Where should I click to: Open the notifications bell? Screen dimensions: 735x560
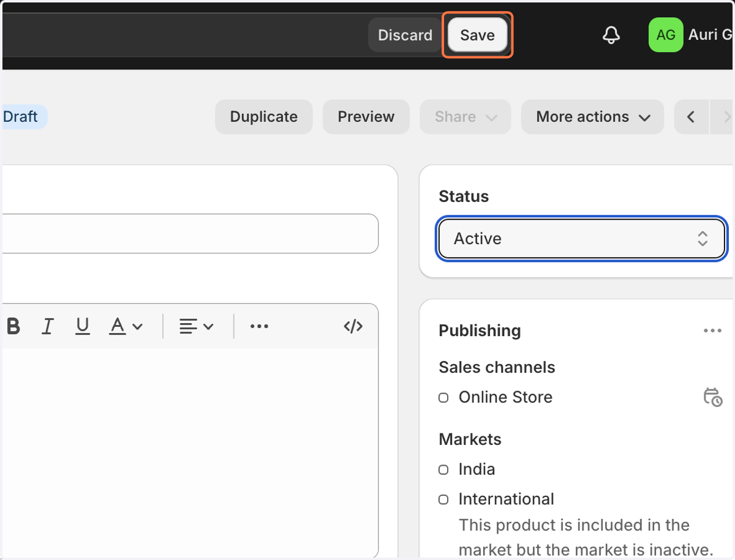pos(611,35)
